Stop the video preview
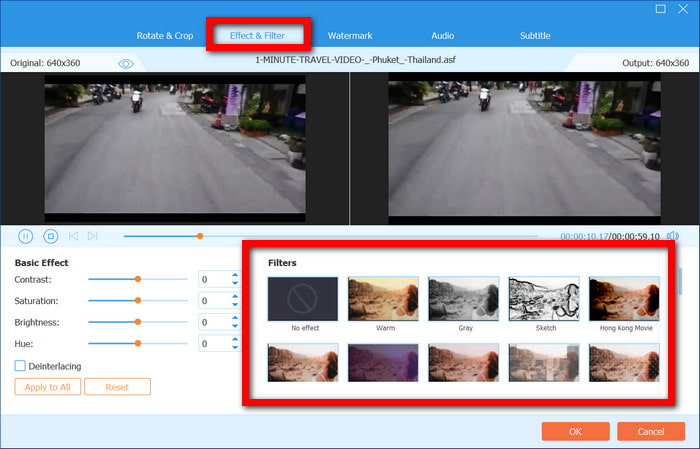 tap(50, 236)
